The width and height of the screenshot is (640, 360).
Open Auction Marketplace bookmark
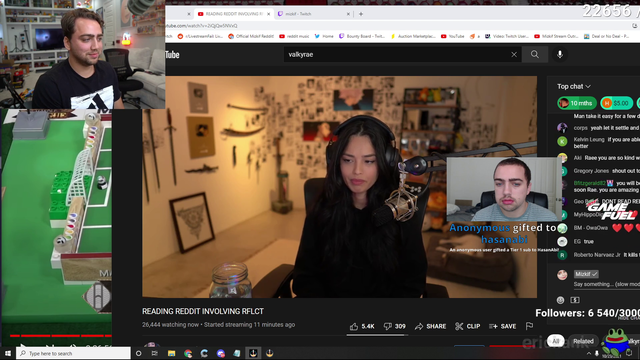click(413, 36)
